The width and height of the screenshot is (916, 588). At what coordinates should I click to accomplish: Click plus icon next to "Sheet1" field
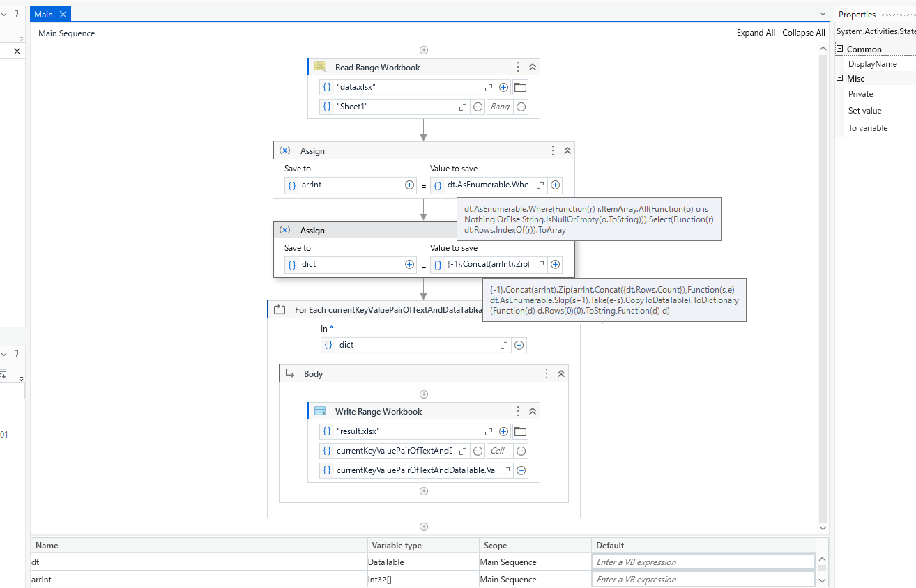tap(478, 106)
